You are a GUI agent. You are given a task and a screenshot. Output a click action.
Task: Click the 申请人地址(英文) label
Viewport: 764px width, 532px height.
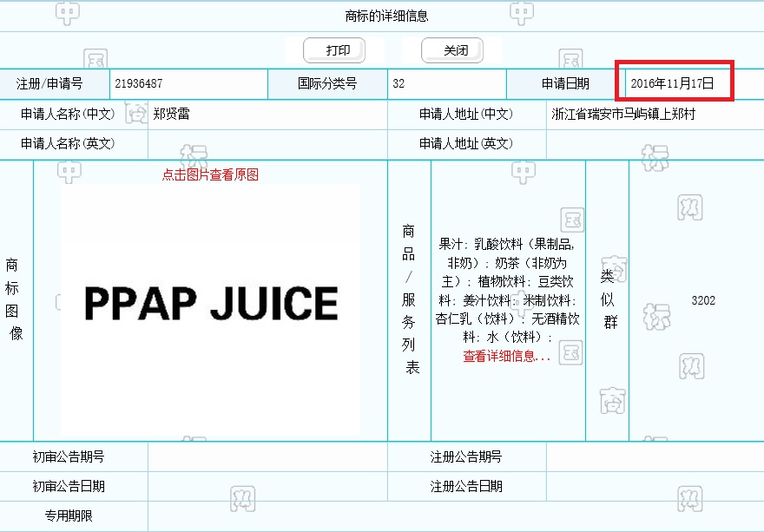466,143
